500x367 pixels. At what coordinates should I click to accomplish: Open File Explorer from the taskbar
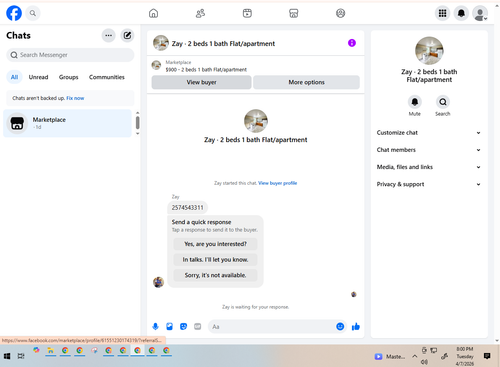click(50, 351)
